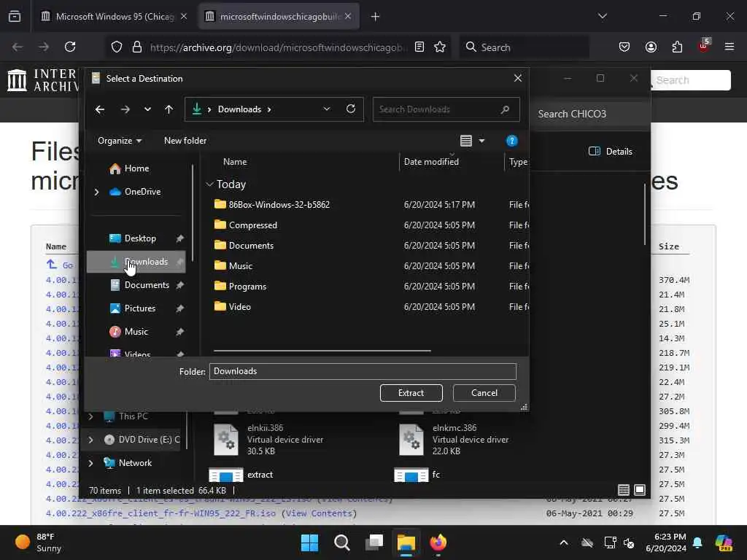The width and height of the screenshot is (747, 560).
Task: Sort by the Name column
Action: click(x=235, y=162)
